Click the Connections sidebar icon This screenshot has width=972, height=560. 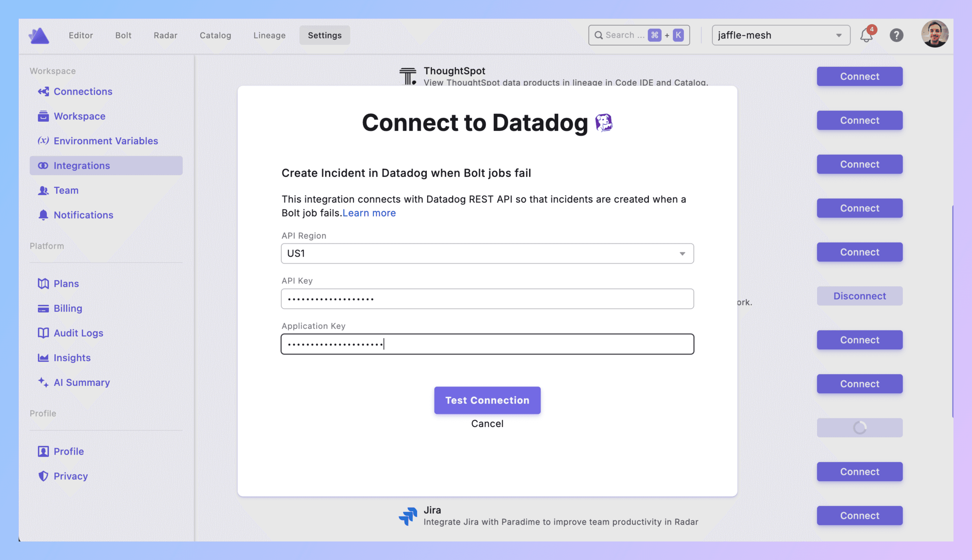click(43, 92)
